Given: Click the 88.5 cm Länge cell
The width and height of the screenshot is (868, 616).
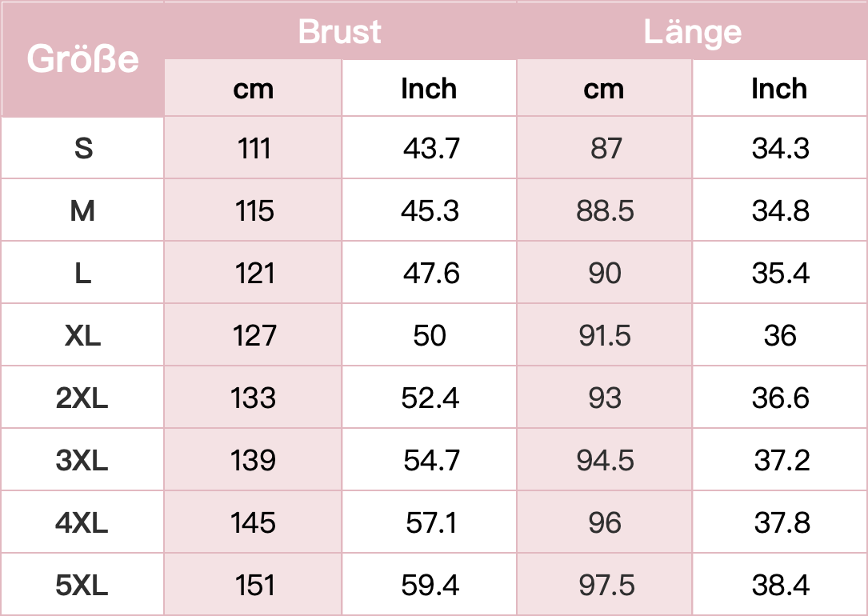Looking at the screenshot, I should tap(605, 210).
